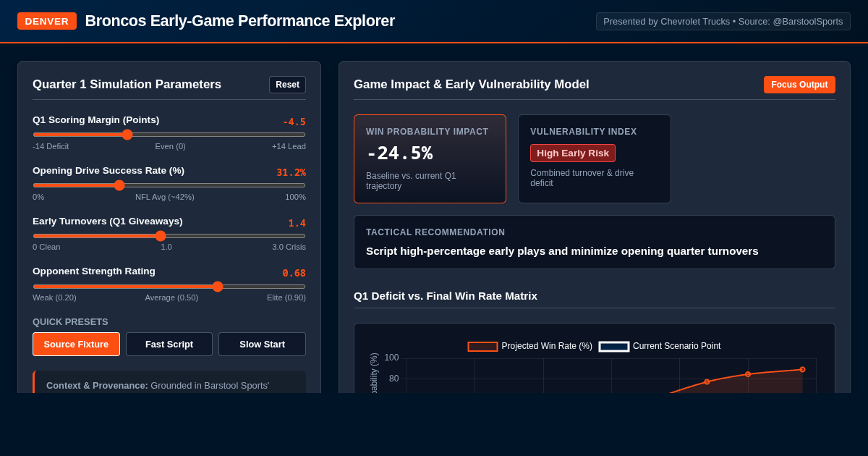Screen dimensions: 868x456
Task: Click the +14 Lead slider label
Action: tap(289, 146)
